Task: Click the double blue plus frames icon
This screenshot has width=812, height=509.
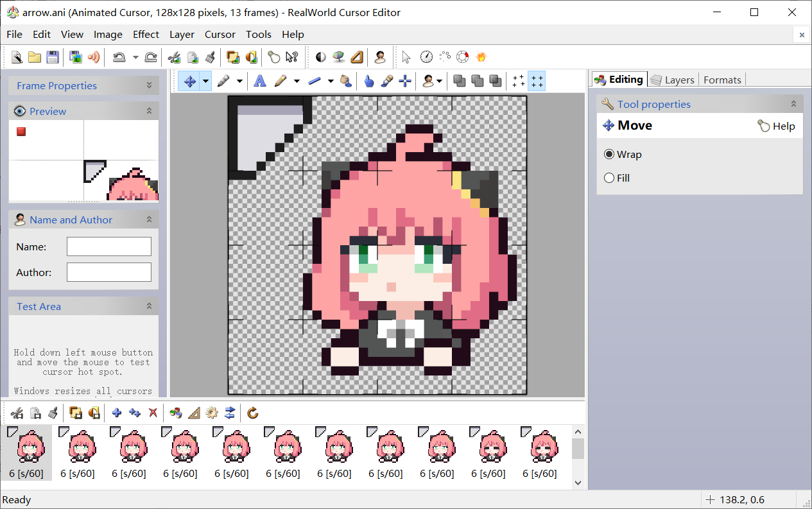Action: pos(135,413)
